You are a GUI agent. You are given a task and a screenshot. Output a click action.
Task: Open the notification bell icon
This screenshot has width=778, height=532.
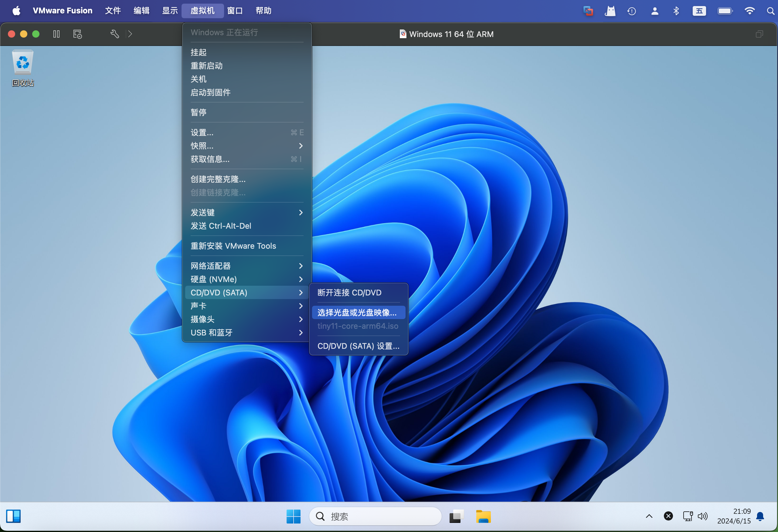click(x=760, y=517)
